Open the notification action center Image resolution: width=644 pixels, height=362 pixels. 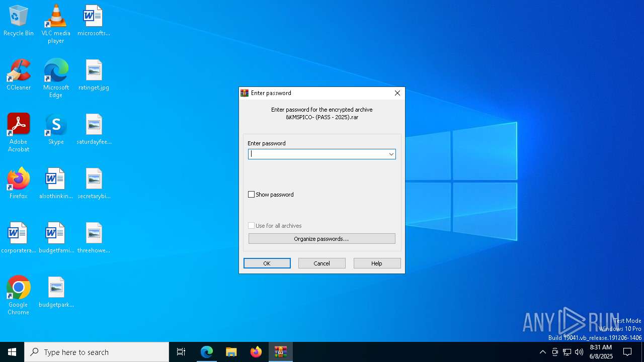(627, 352)
